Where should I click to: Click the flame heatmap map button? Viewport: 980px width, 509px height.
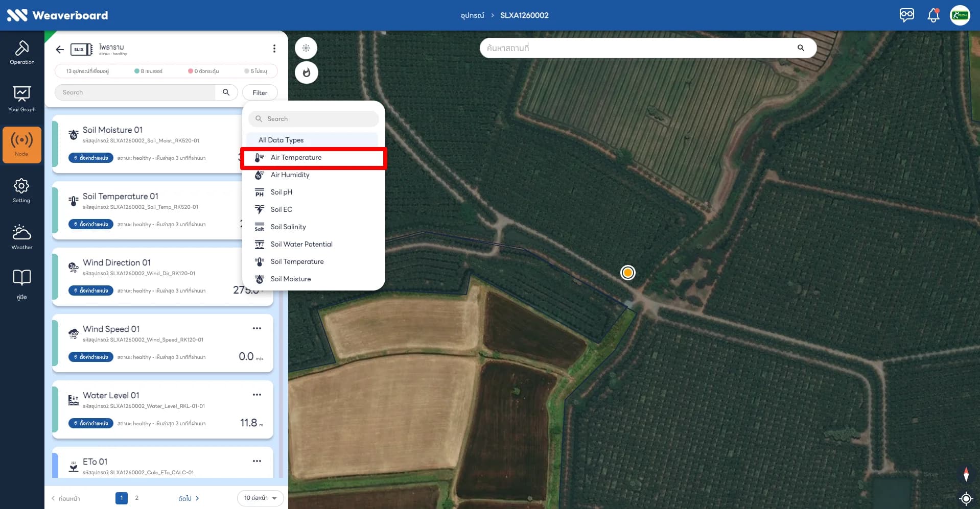click(307, 72)
